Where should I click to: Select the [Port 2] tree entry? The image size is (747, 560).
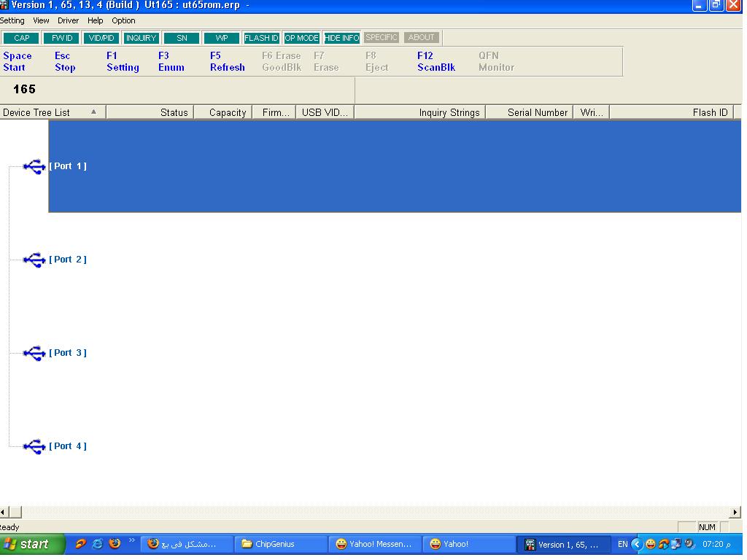(x=68, y=260)
